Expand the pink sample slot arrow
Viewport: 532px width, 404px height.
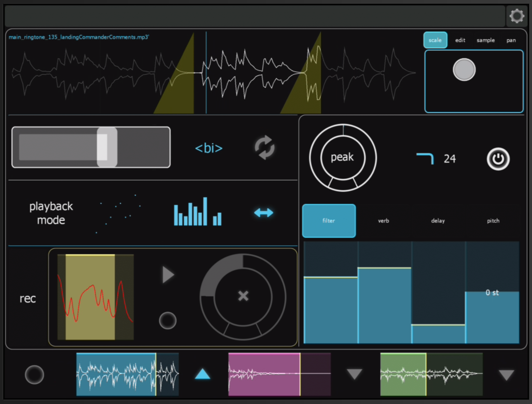point(354,374)
